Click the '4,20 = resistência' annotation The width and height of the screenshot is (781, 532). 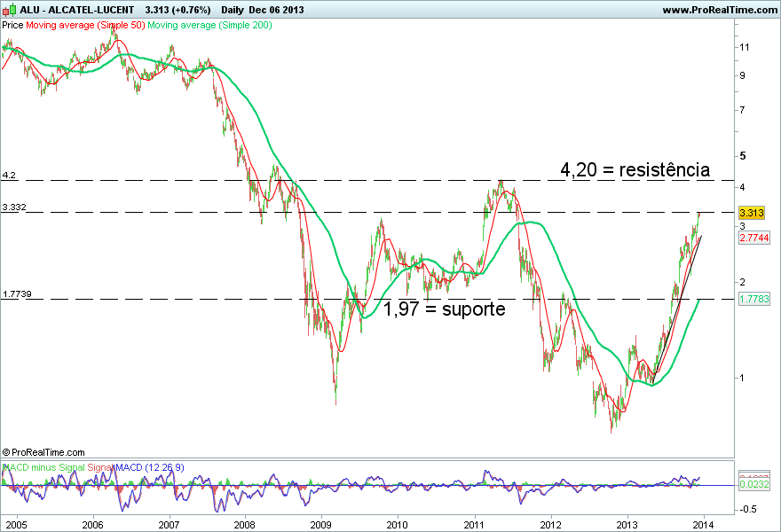tap(635, 169)
